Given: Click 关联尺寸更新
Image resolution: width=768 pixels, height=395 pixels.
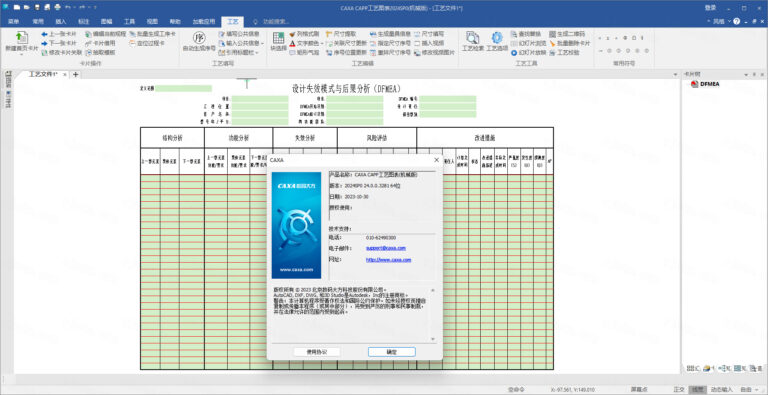Looking at the screenshot, I should click(x=346, y=43).
